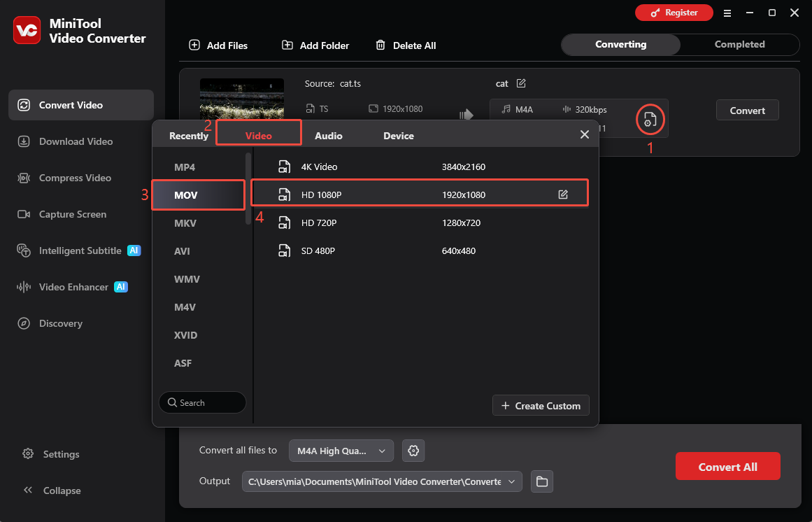The height and width of the screenshot is (522, 812).
Task: Click the Video Enhancer AI badge
Action: coord(121,287)
